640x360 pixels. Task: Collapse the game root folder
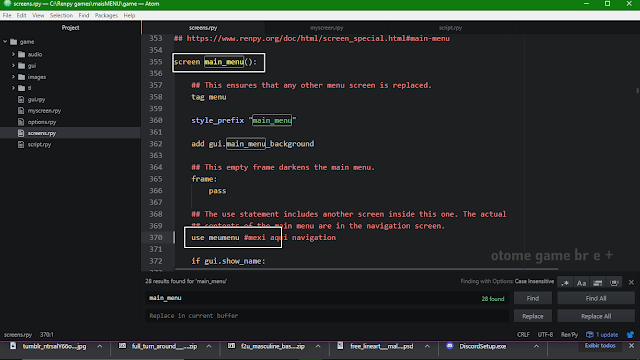(x=5, y=42)
